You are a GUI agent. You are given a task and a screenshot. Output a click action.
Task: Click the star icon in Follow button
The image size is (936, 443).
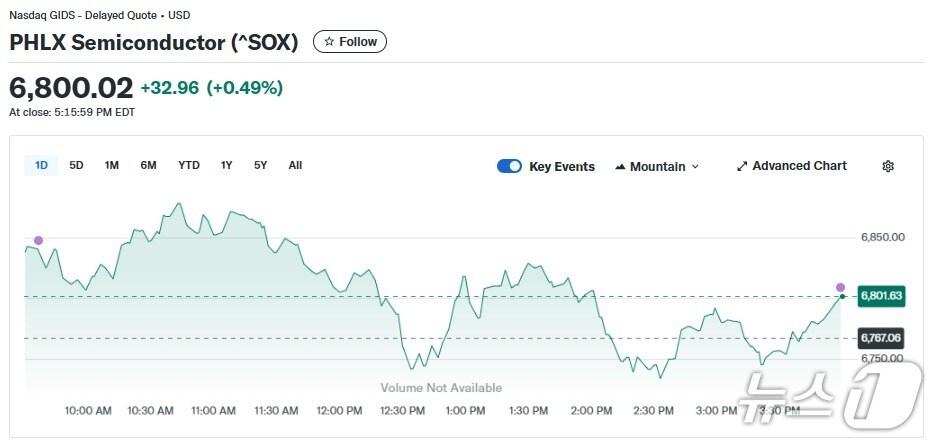[329, 42]
